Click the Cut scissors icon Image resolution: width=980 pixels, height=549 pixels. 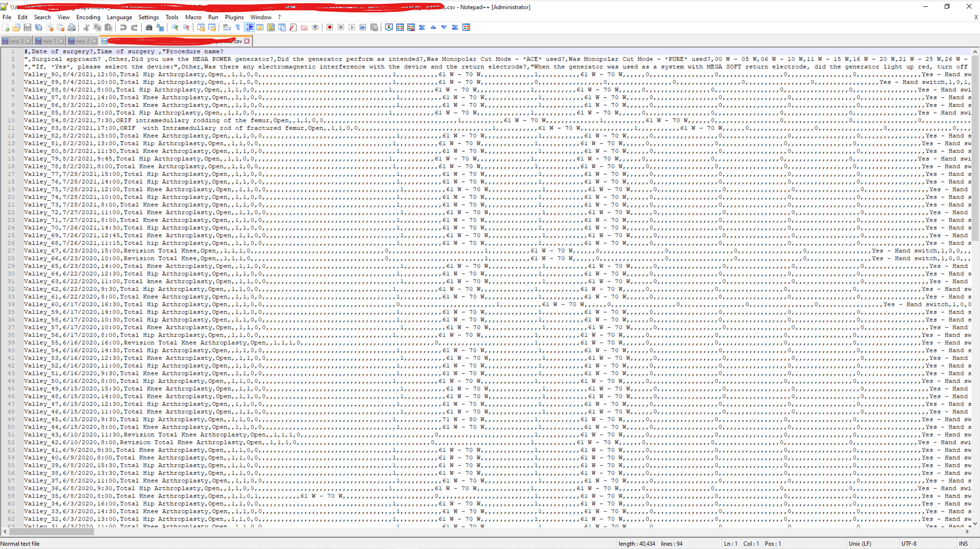click(x=86, y=27)
